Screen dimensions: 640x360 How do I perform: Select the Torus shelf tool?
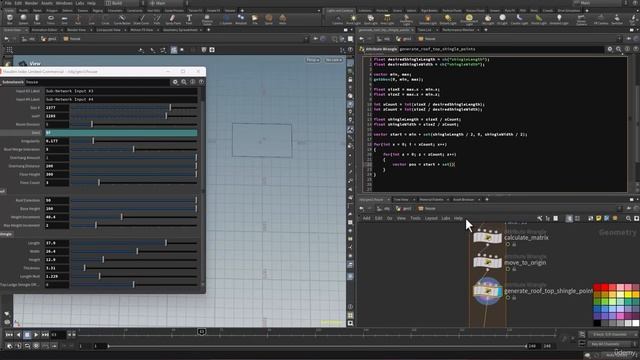(x=51, y=19)
